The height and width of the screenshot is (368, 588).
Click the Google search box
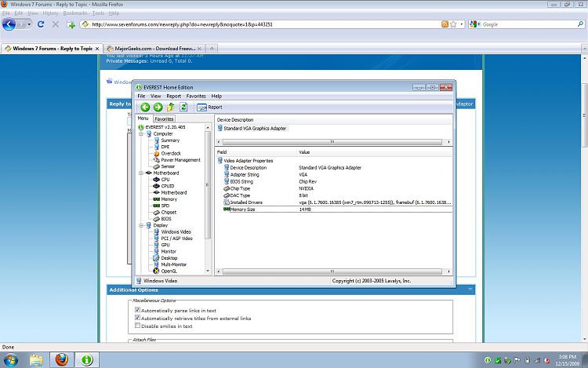528,24
